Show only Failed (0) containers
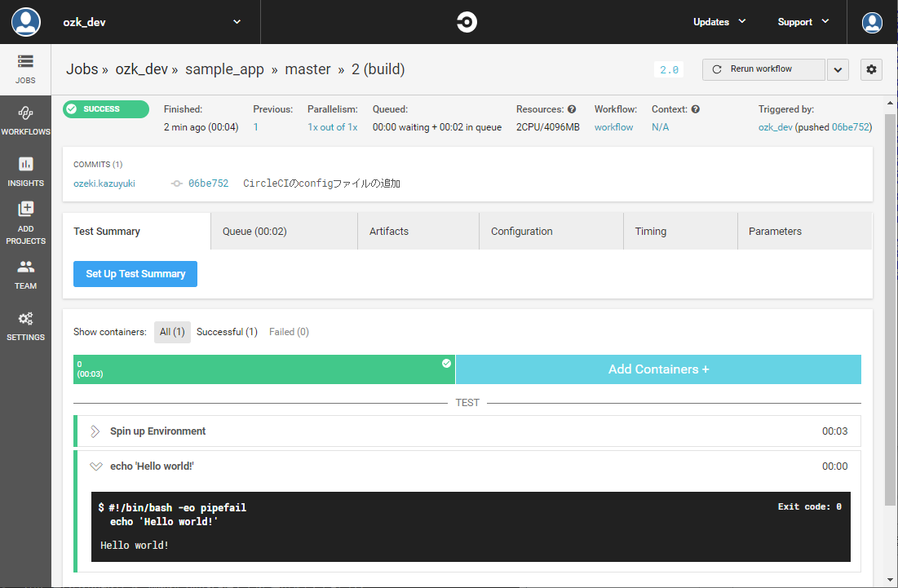898x588 pixels. (290, 331)
